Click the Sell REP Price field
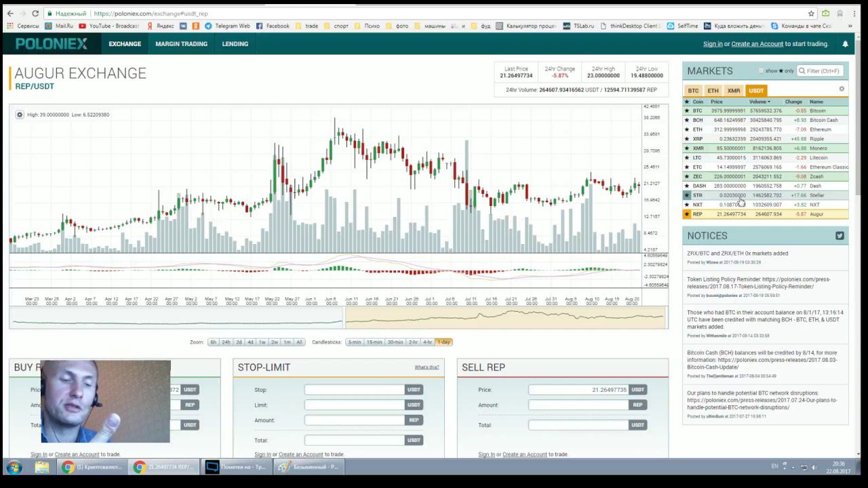 [578, 390]
